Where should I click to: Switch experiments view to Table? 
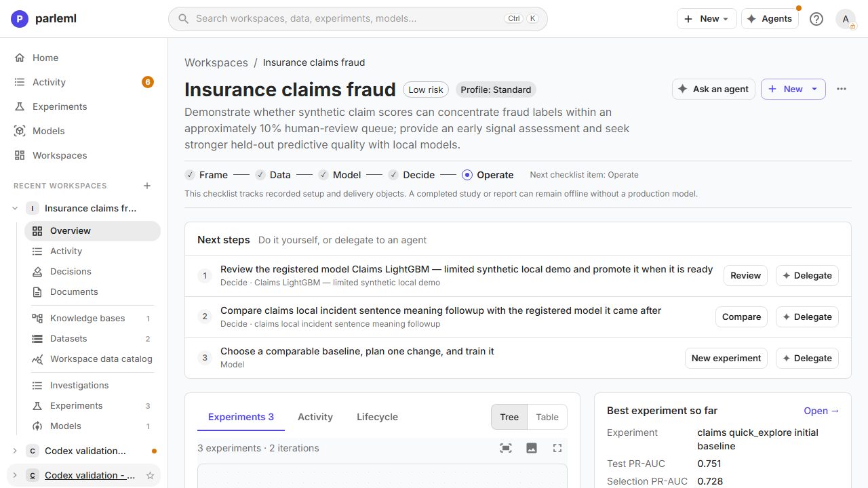coord(547,417)
